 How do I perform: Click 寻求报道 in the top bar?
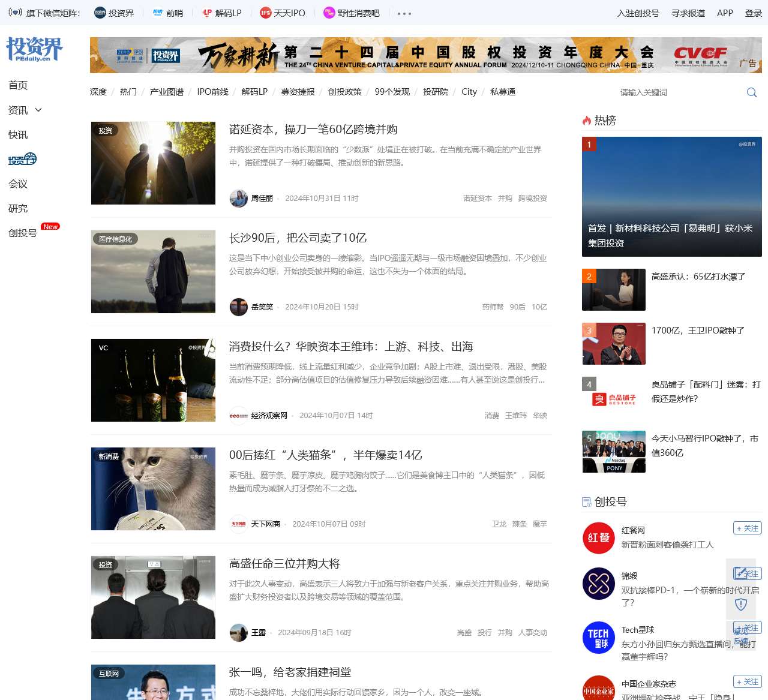(x=688, y=13)
